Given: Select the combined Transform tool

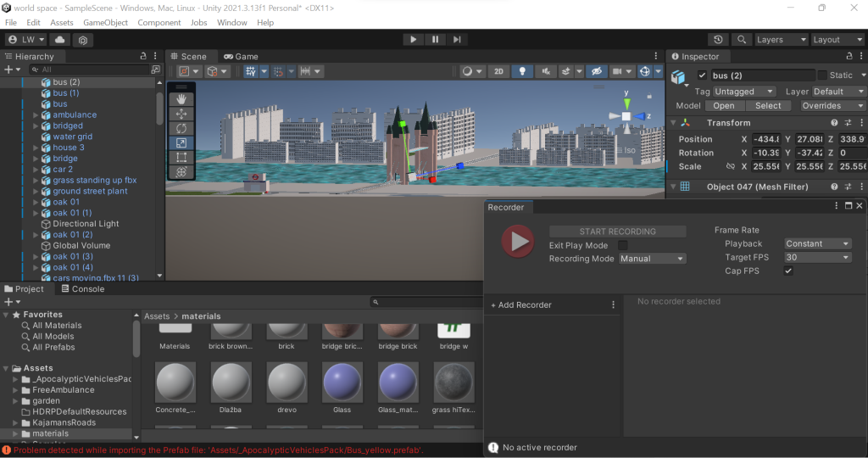Looking at the screenshot, I should (181, 171).
